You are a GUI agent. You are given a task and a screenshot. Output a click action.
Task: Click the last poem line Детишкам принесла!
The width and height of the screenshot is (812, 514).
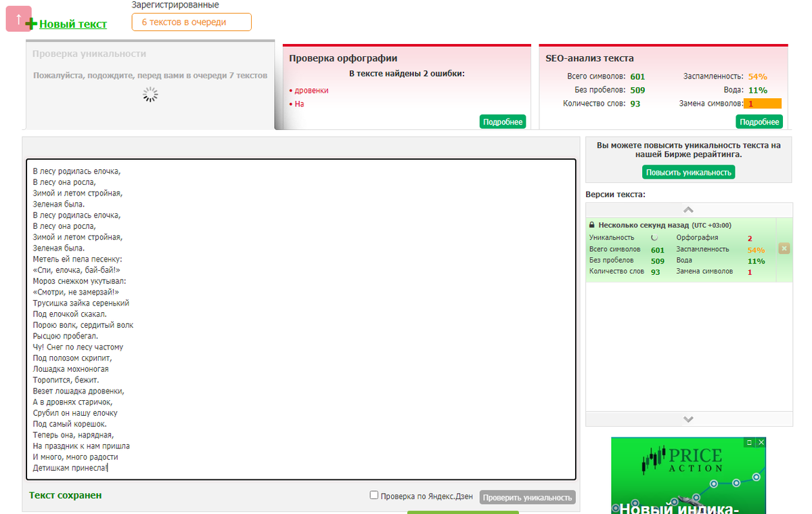click(x=70, y=468)
